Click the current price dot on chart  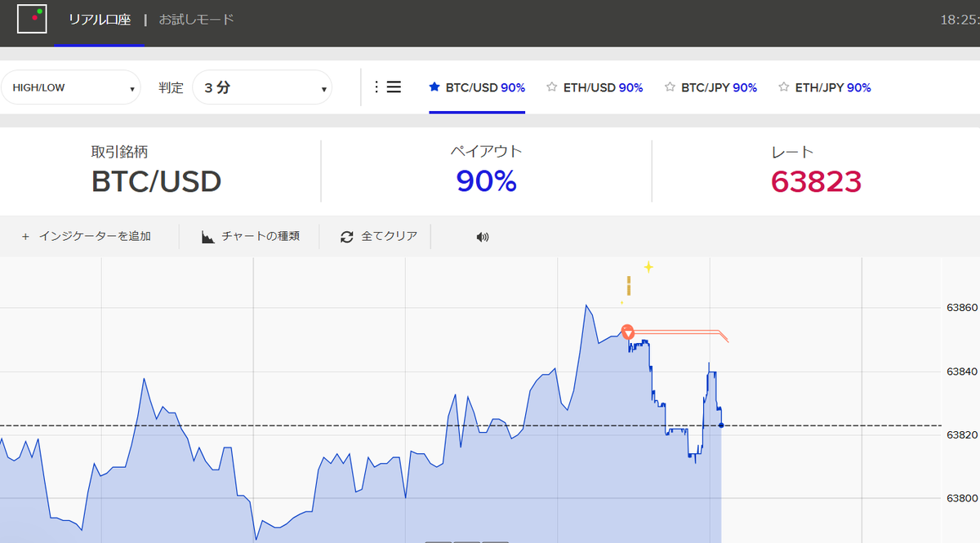[721, 425]
